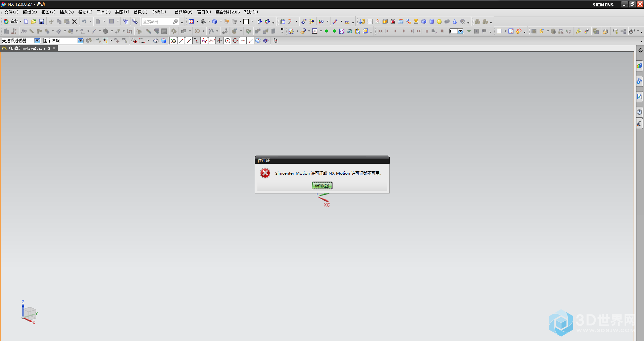This screenshot has width=644, height=341.
Task: Click the rectangle selection marquee icon
Action: [142, 41]
